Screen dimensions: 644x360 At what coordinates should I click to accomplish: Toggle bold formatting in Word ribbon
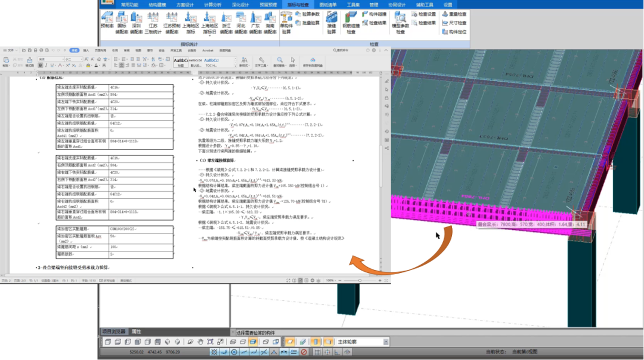pyautogui.click(x=39, y=66)
